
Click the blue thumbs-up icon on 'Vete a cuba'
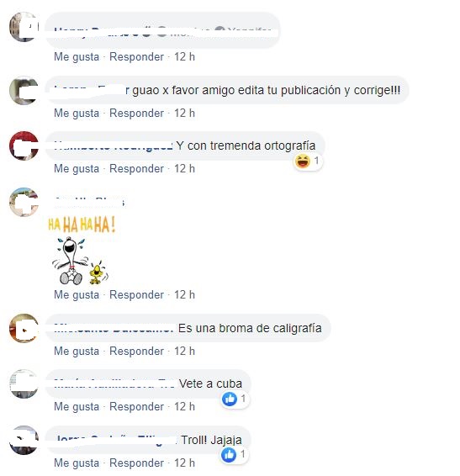[x=230, y=399]
